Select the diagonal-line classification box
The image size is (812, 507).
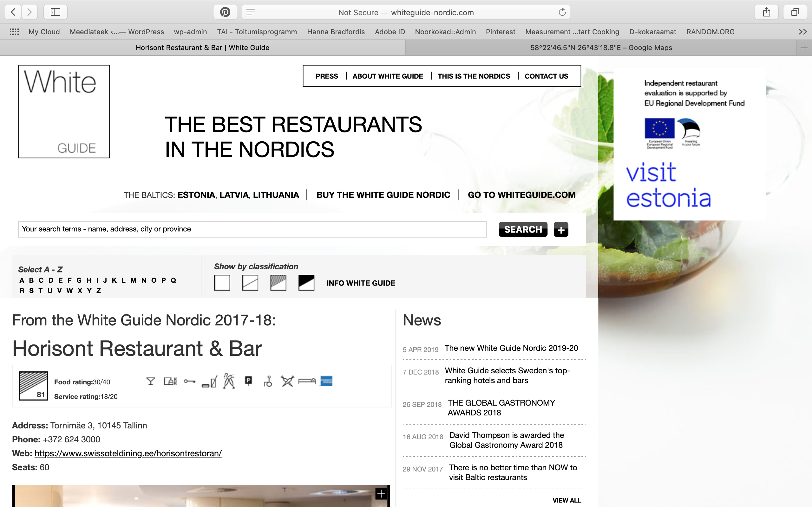(x=250, y=283)
